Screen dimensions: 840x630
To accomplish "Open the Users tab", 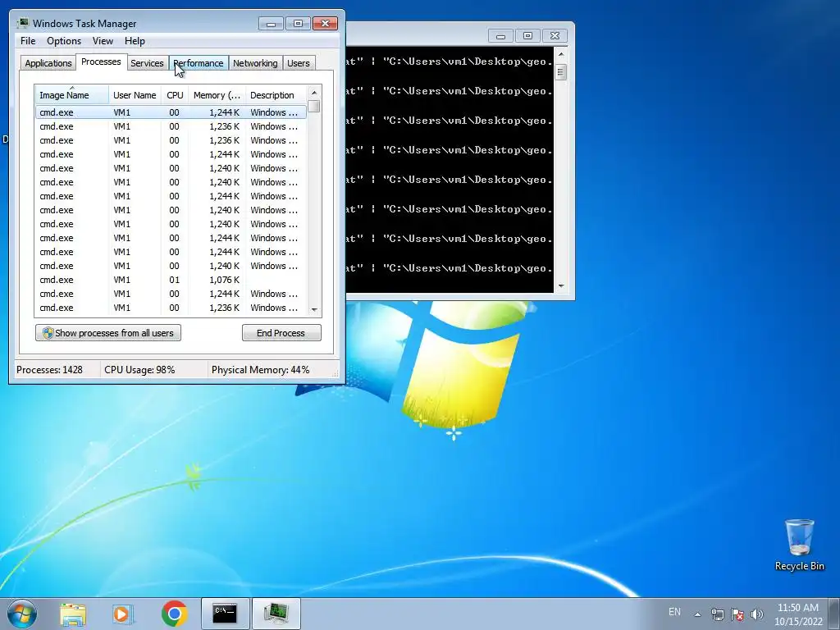I will 299,63.
